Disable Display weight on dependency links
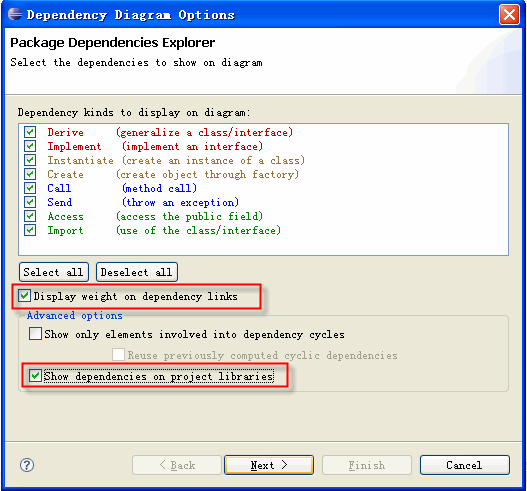 pos(24,296)
